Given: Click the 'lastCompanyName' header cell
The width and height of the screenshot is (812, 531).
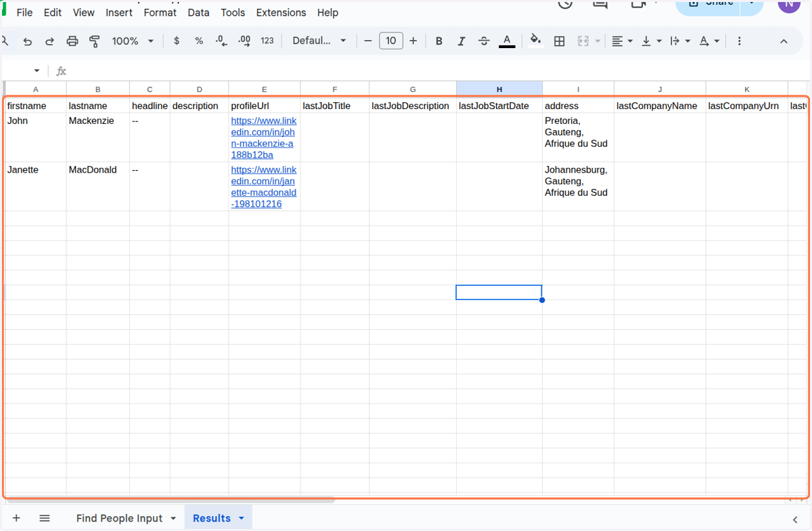Looking at the screenshot, I should point(660,106).
